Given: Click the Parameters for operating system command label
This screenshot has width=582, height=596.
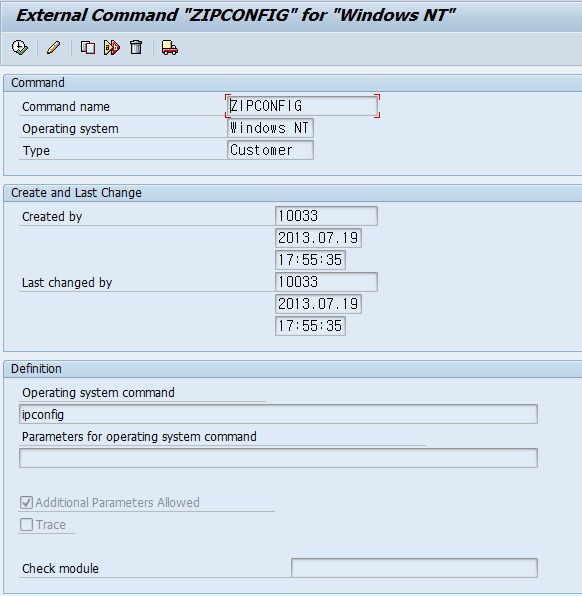Looking at the screenshot, I should tap(139, 437).
